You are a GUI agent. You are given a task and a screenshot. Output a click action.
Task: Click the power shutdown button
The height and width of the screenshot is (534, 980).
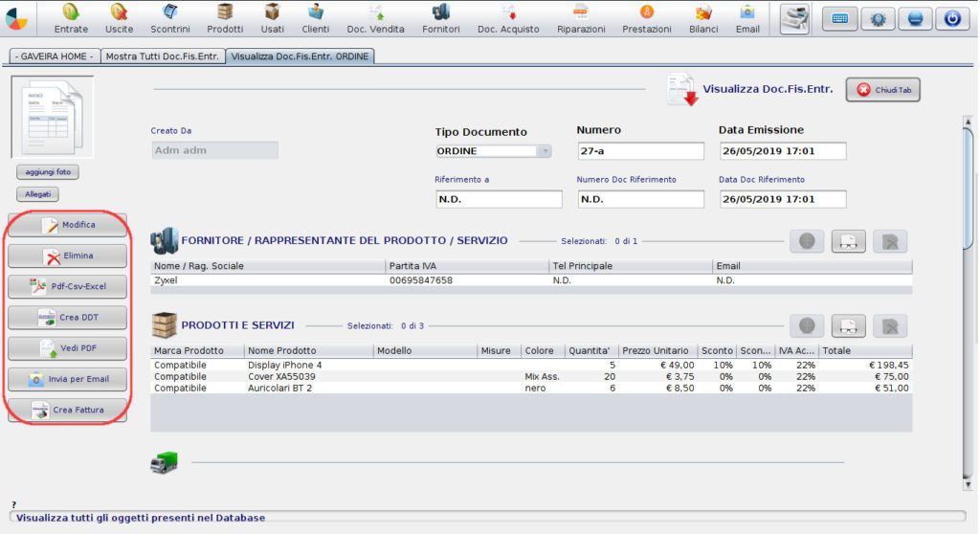(952, 19)
